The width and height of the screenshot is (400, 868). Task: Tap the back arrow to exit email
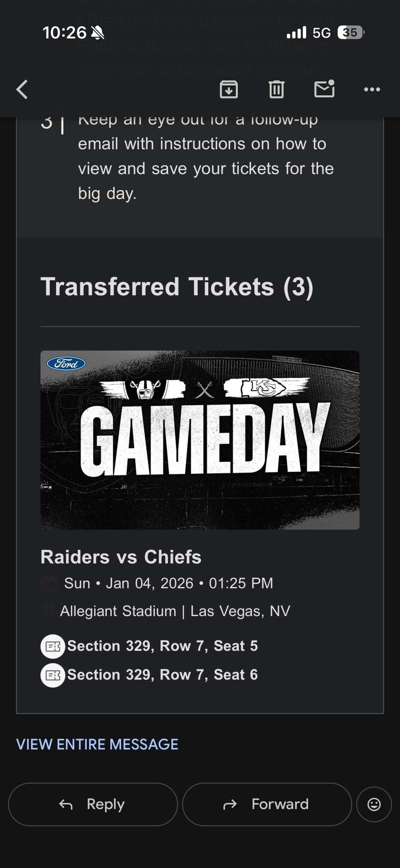click(22, 89)
